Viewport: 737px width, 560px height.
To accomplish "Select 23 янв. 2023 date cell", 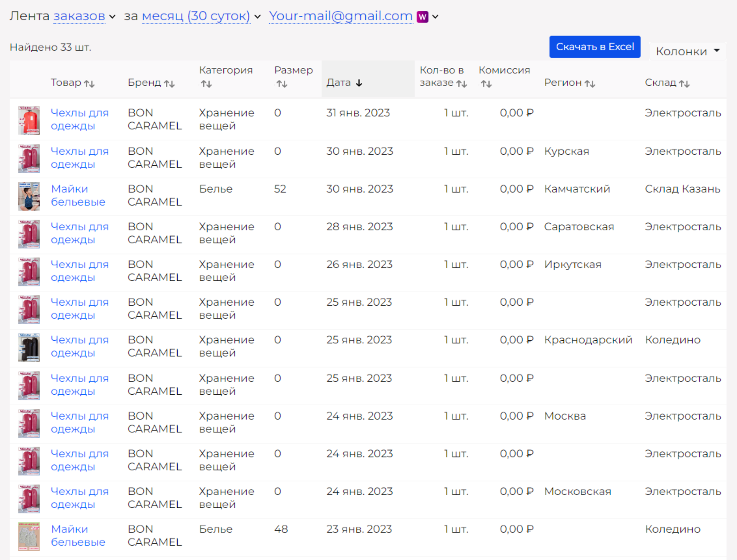I will tap(359, 529).
